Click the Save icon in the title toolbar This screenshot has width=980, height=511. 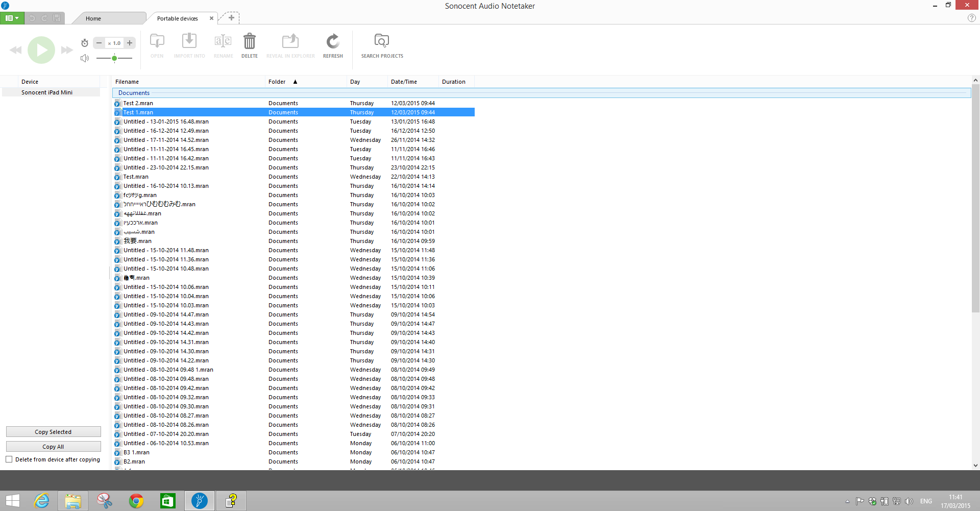pos(57,18)
